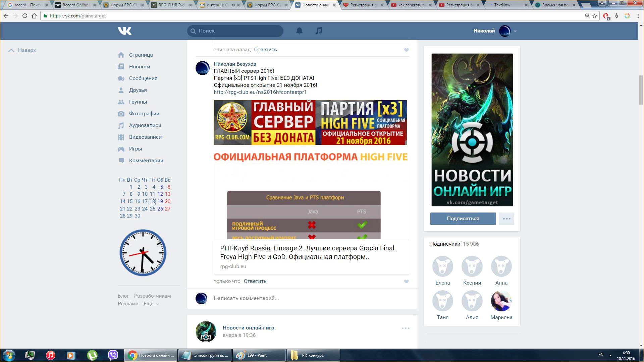The height and width of the screenshot is (362, 644).
Task: Click the Подписаться button
Action: pos(463,219)
